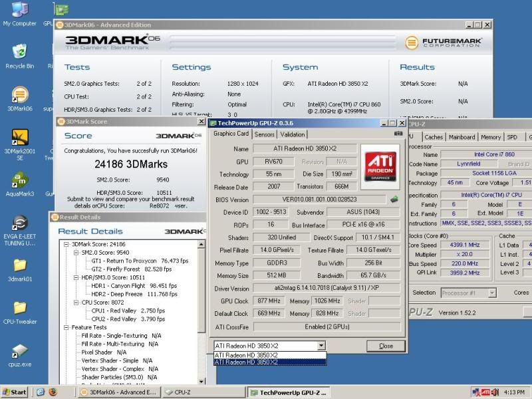Image resolution: width=532 pixels, height=399 pixels.
Task: Click the ATI CrossFire Enabled field
Action: [327, 327]
